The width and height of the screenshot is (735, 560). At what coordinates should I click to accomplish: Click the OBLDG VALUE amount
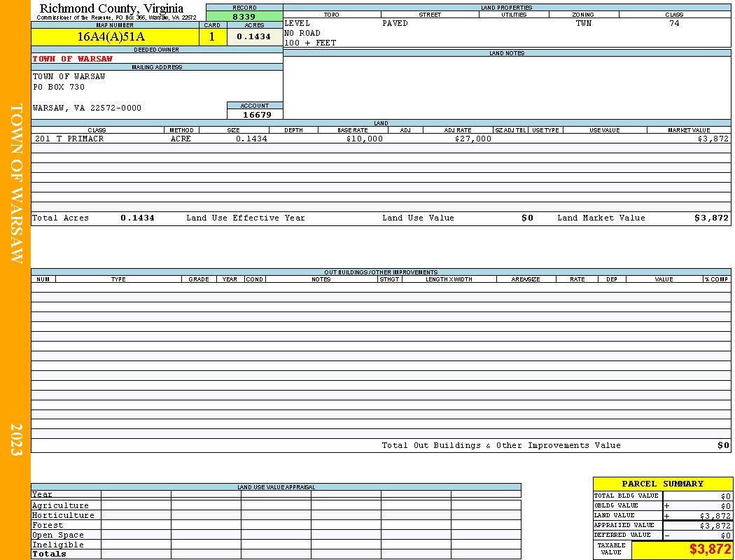(726, 506)
